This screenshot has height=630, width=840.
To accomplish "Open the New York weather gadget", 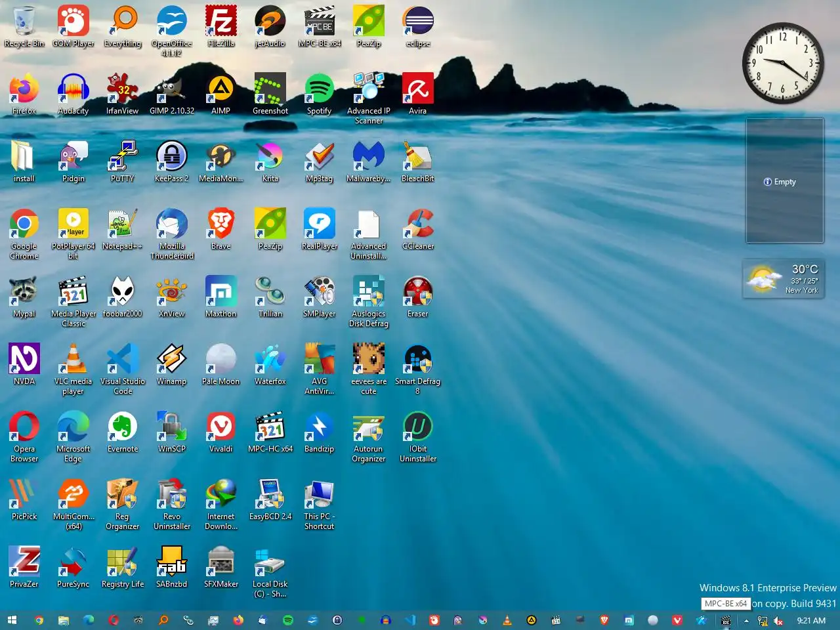I will (x=784, y=279).
